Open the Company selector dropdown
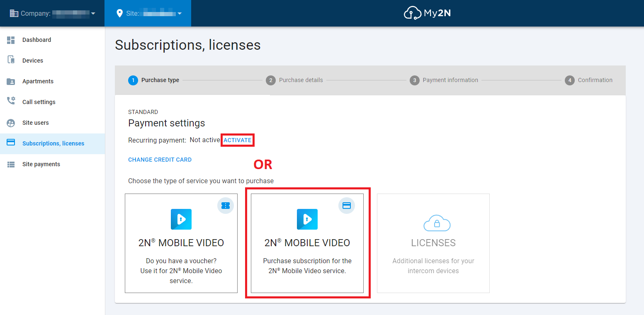 coord(52,13)
